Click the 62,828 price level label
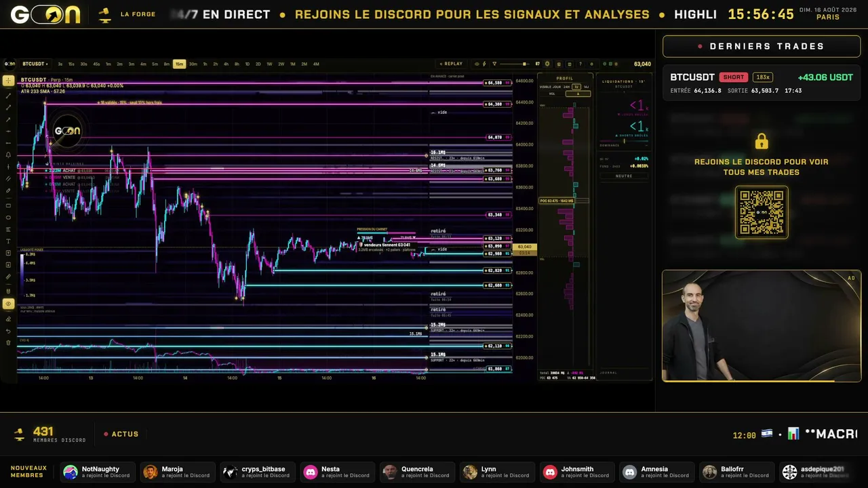Screen dimensions: 868x488 tap(498, 270)
